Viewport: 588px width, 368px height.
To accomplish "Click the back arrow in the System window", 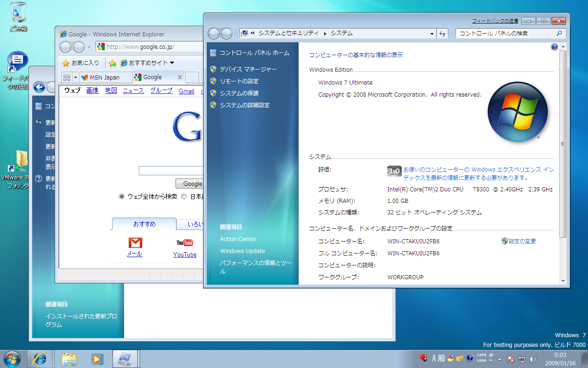I will (x=214, y=34).
